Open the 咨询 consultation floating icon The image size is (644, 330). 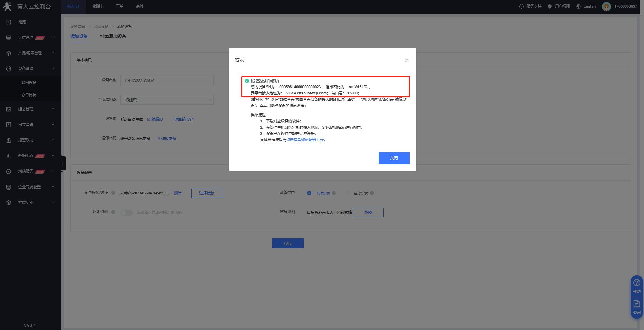[x=636, y=306]
